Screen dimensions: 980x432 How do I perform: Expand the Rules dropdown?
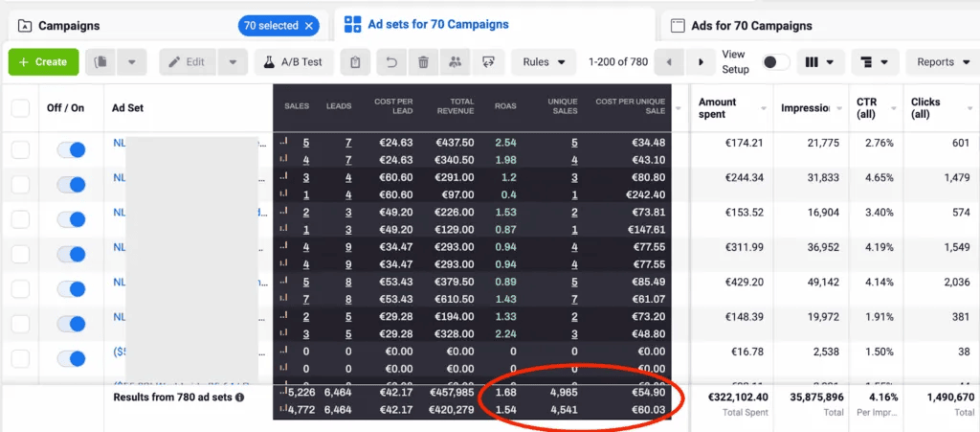point(544,62)
